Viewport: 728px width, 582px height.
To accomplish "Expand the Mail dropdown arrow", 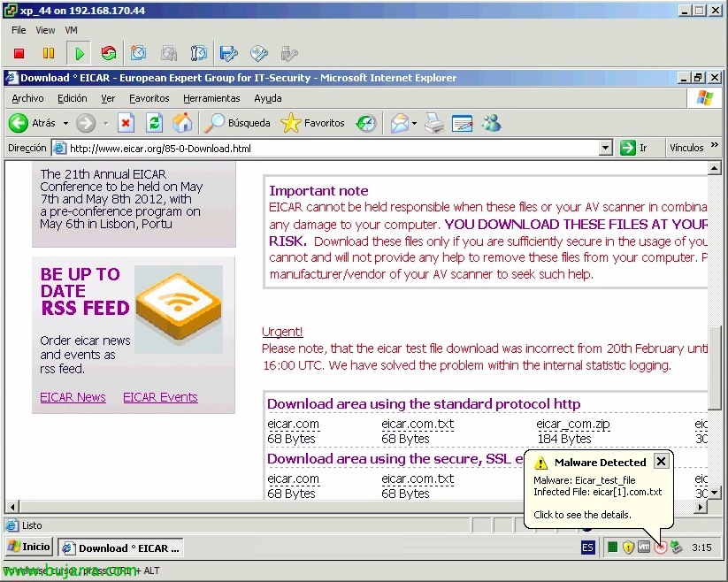I will (414, 124).
